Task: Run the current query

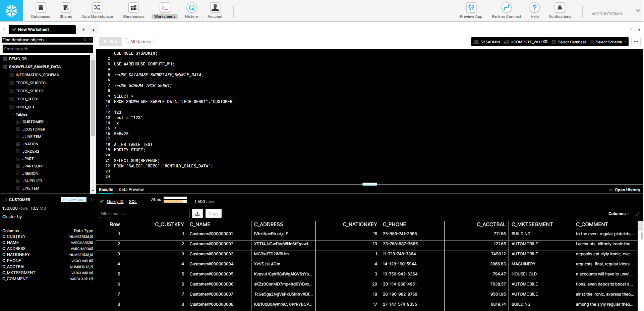Action: tap(110, 42)
